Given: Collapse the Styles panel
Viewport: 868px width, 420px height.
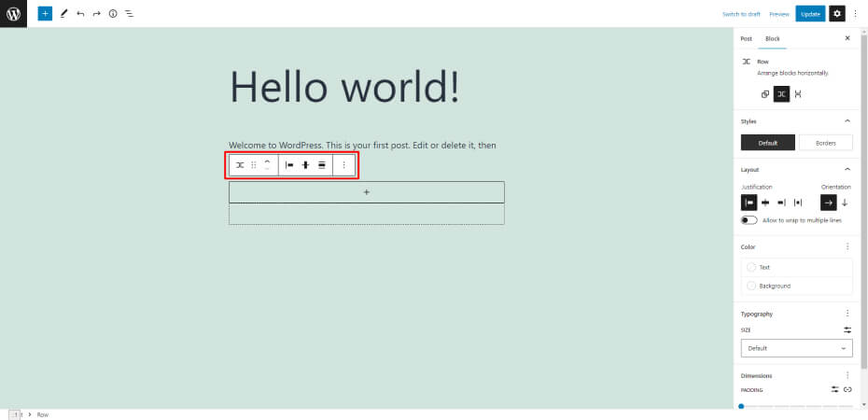Looking at the screenshot, I should tap(847, 121).
